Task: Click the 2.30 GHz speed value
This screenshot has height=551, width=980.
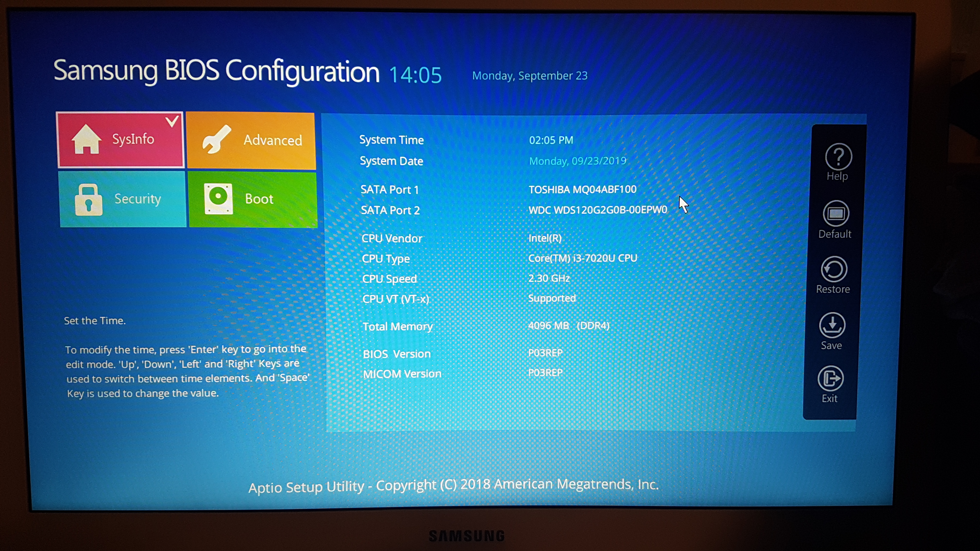Action: pyautogui.click(x=549, y=278)
